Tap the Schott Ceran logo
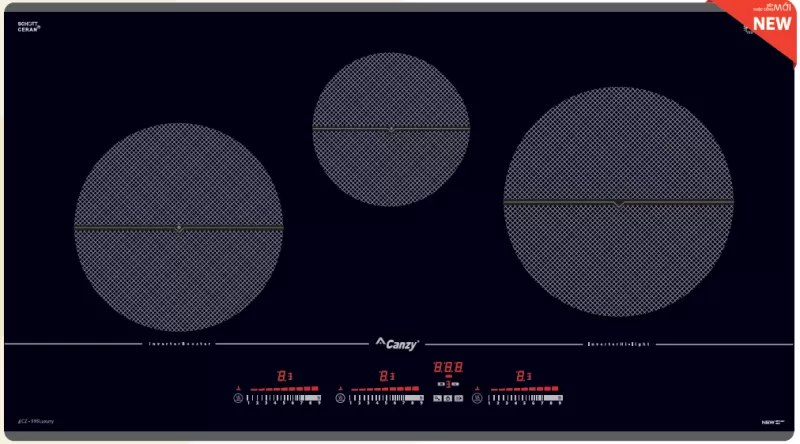 click(28, 27)
